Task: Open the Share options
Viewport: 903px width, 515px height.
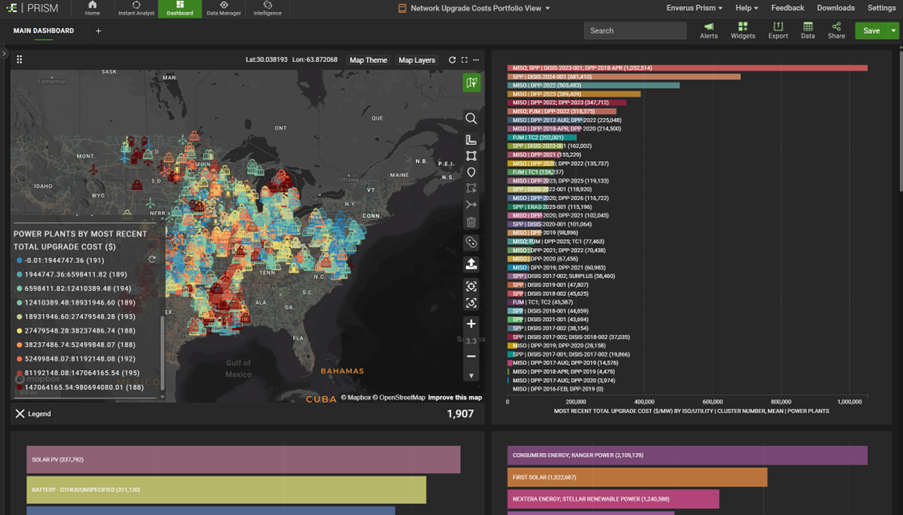Action: pyautogui.click(x=836, y=30)
